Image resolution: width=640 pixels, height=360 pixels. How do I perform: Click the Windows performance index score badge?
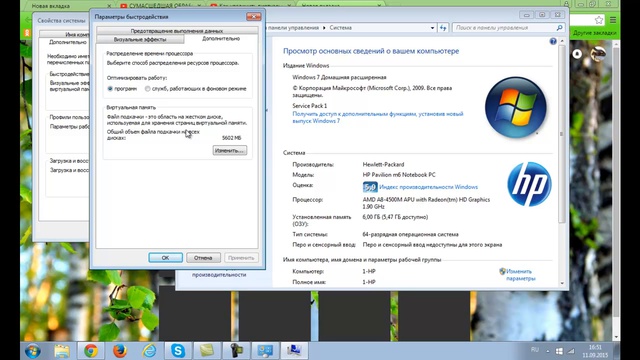point(370,187)
